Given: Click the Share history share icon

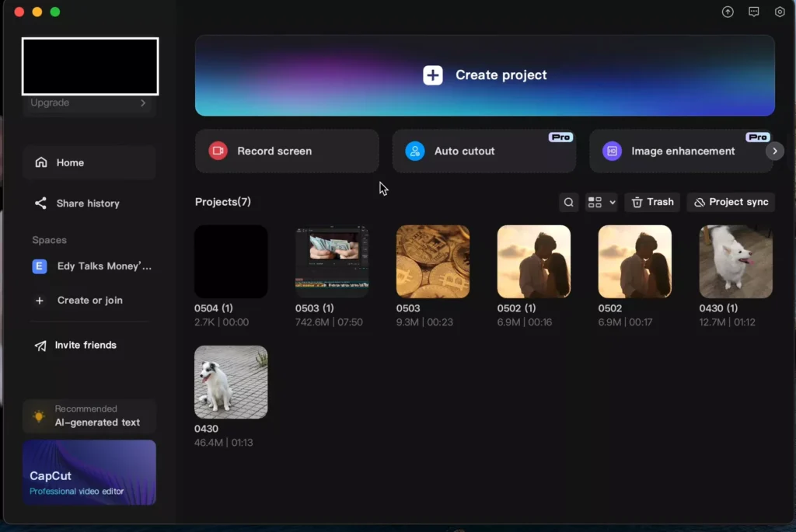Looking at the screenshot, I should tap(40, 203).
